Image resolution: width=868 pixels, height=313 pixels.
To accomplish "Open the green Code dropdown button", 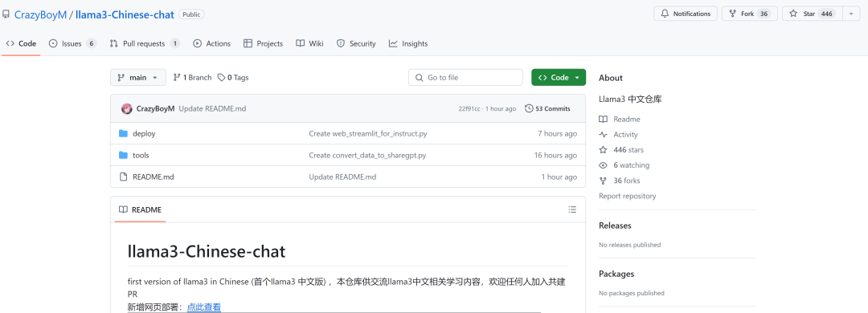I will tap(559, 77).
